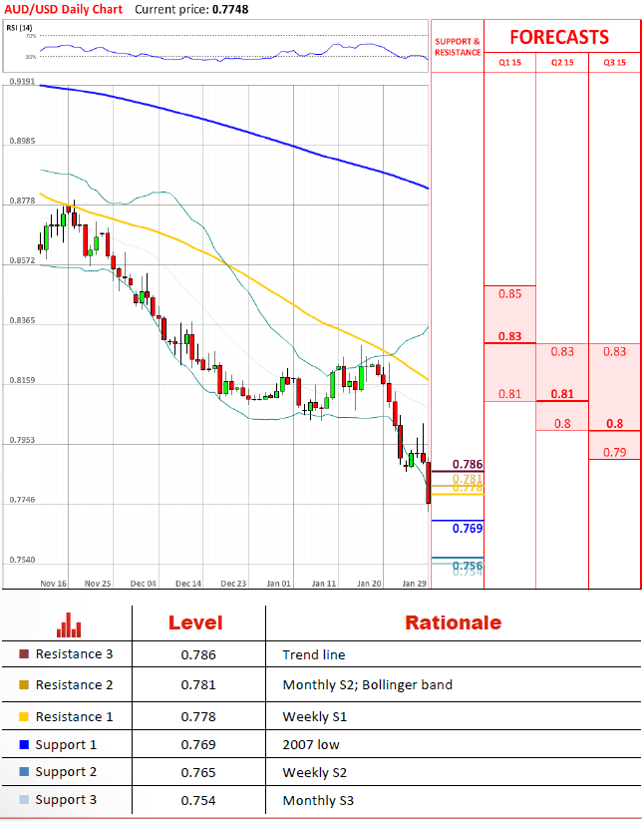This screenshot has width=644, height=821.
Task: Click the 'Level' table column header
Action: pyautogui.click(x=195, y=622)
